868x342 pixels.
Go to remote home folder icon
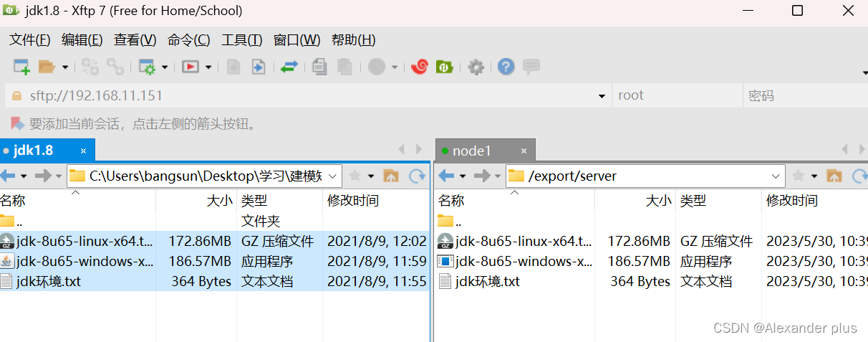point(834,176)
